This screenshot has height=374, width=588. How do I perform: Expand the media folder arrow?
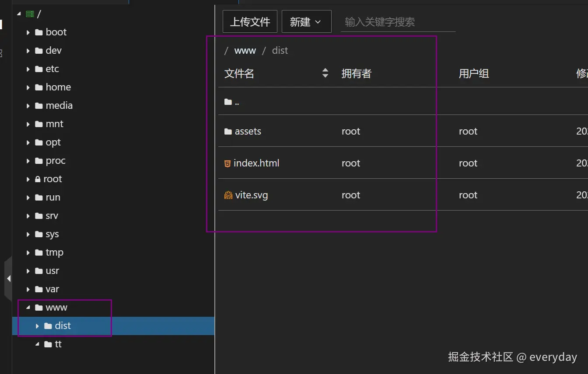click(x=28, y=106)
